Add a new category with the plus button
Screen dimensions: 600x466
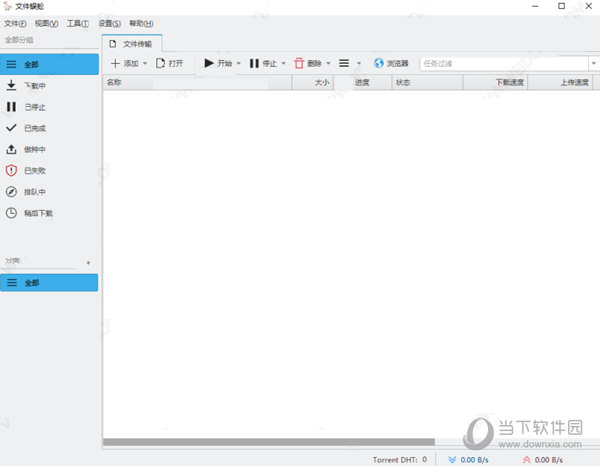(x=88, y=263)
